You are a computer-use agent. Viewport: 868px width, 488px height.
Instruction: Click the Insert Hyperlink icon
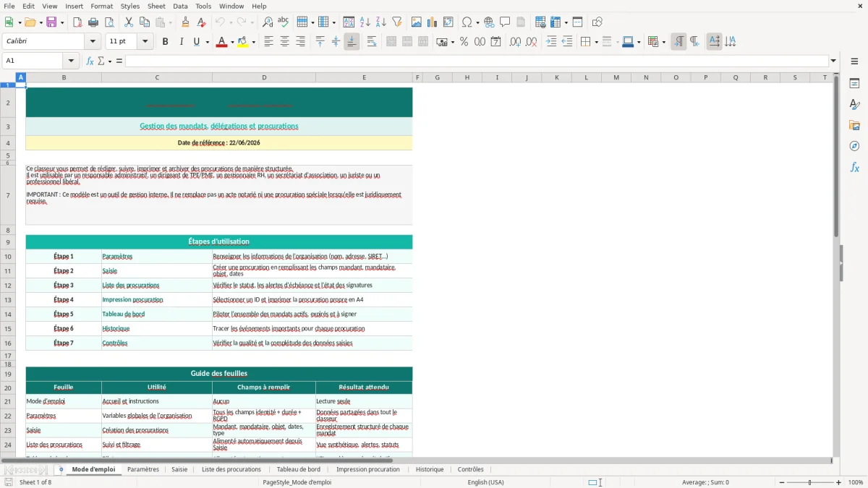(489, 22)
